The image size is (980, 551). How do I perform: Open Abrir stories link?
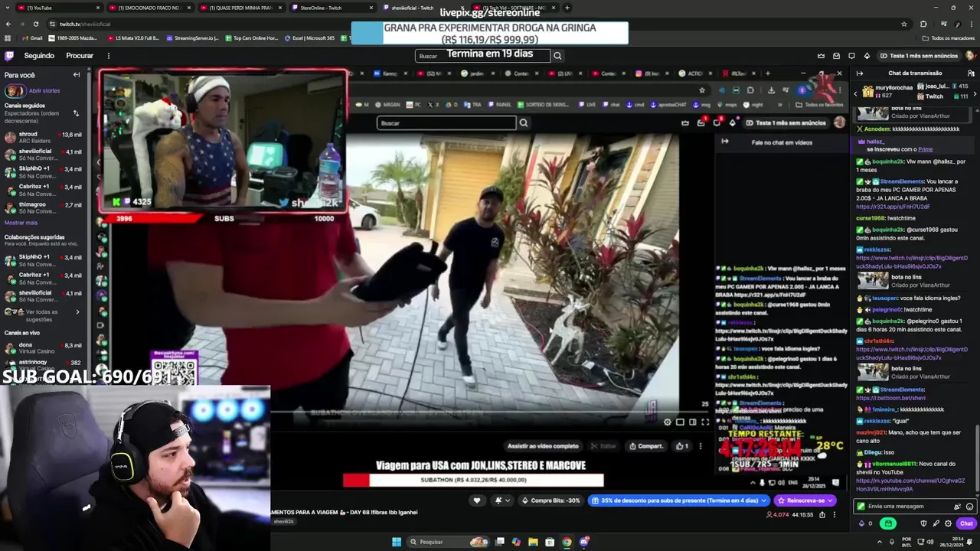tap(44, 90)
